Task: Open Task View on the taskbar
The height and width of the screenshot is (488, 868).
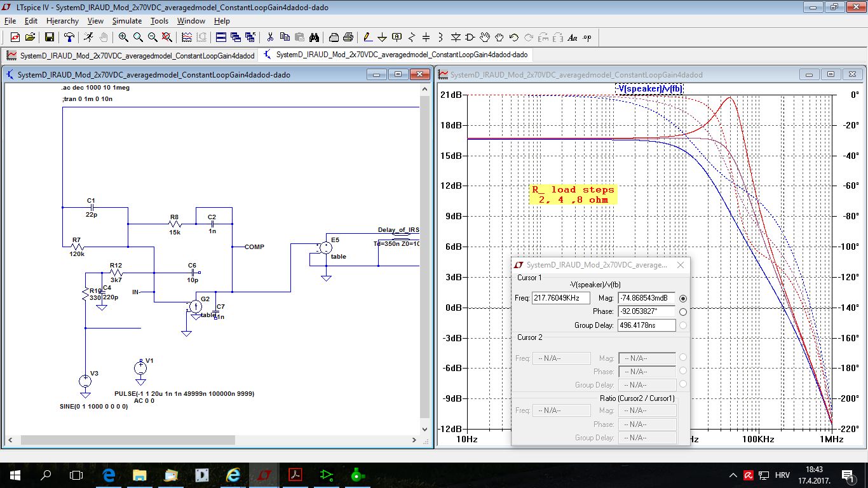Action: [x=76, y=475]
